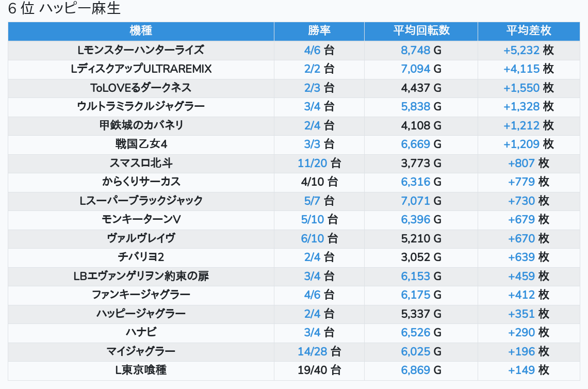Select ファンキージャグラー machine name

click(x=141, y=295)
